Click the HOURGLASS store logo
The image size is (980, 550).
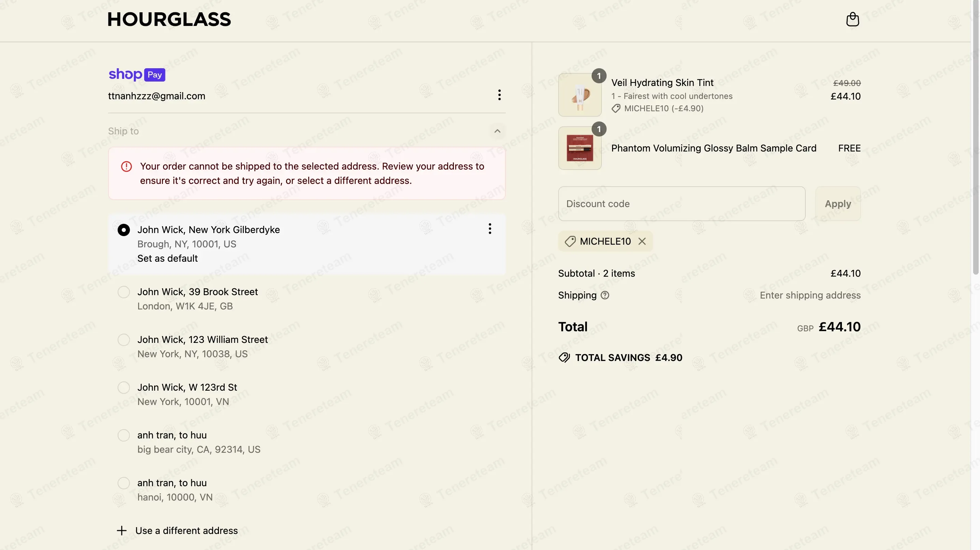tap(169, 19)
